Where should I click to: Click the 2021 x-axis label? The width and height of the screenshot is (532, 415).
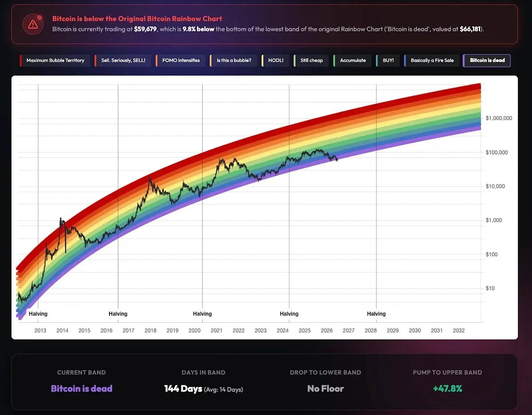(216, 330)
